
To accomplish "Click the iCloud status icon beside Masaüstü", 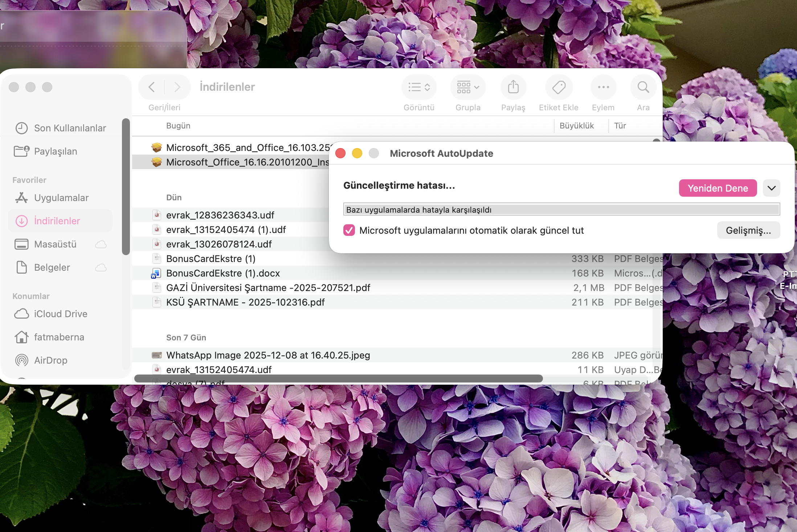I will click(x=101, y=244).
